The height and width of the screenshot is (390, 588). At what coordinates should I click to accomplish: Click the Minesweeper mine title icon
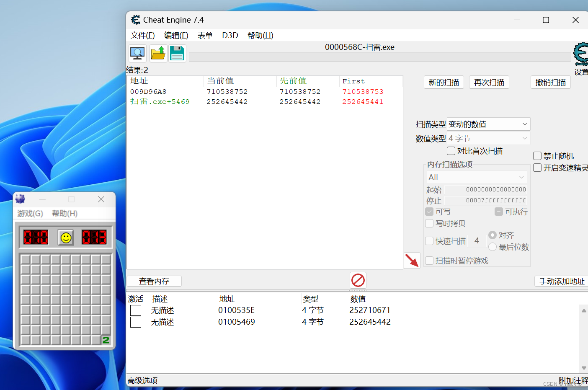[x=21, y=199]
